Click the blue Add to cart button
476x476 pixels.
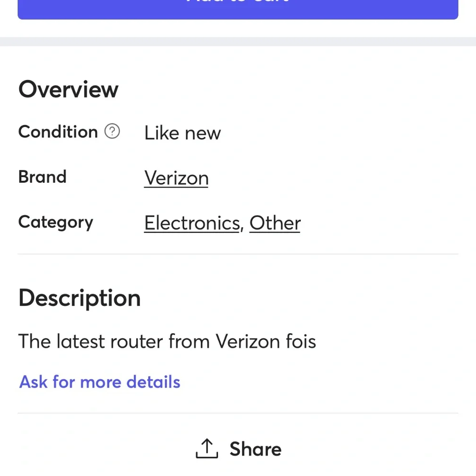click(238, 9)
